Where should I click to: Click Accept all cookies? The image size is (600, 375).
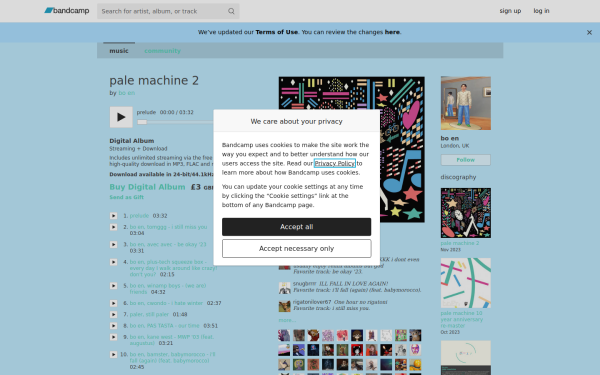[297, 227]
